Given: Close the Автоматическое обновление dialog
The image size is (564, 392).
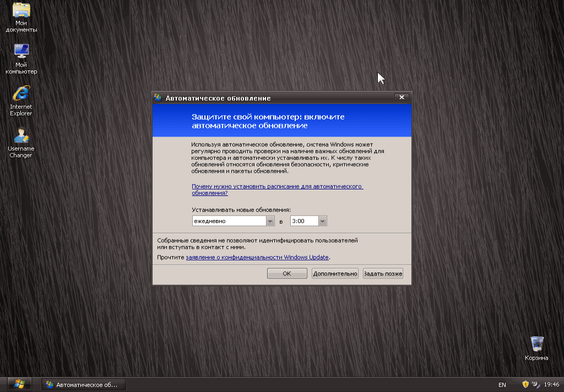Looking at the screenshot, I should tap(402, 97).
